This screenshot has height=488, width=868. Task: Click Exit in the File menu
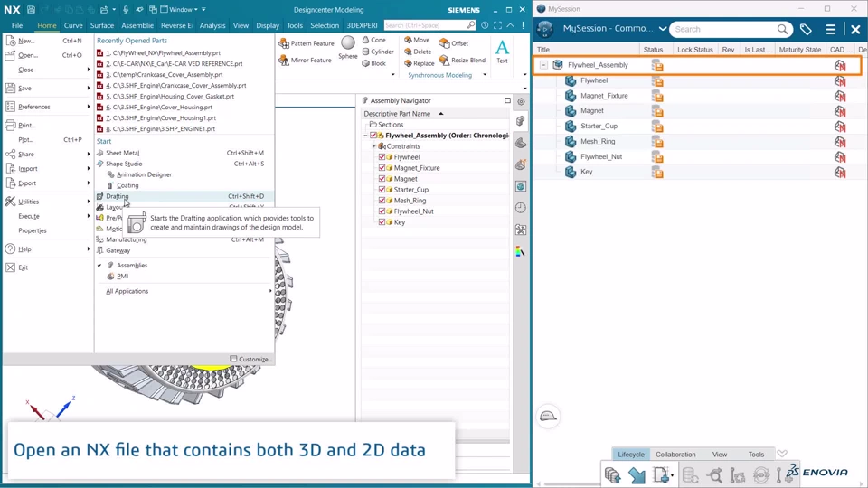tap(23, 267)
